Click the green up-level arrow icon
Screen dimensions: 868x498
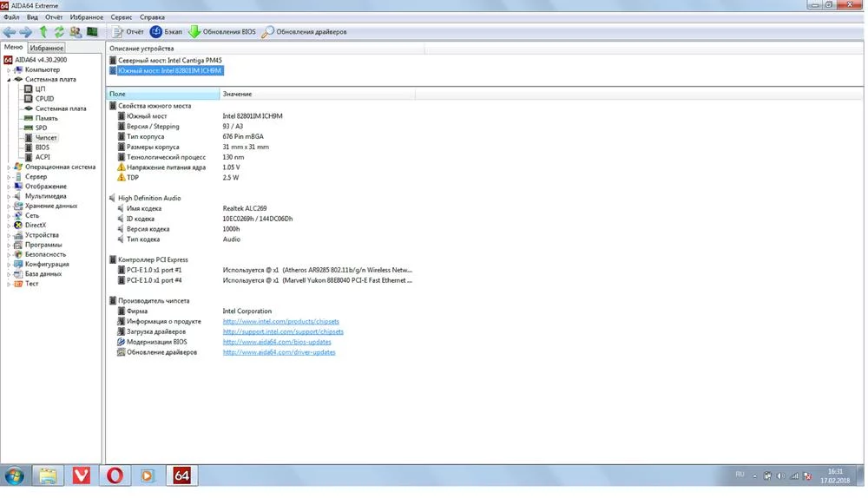click(43, 32)
